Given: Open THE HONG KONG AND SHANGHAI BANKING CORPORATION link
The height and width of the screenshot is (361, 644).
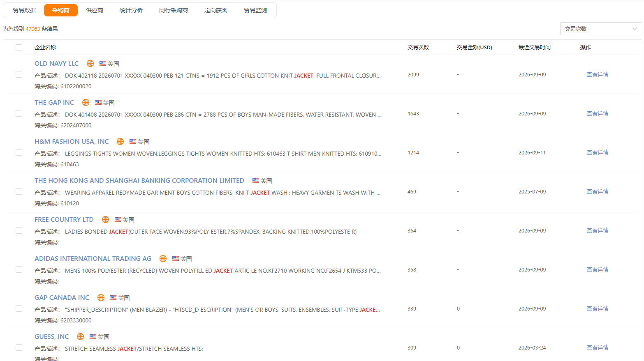Looking at the screenshot, I should click(x=139, y=180).
